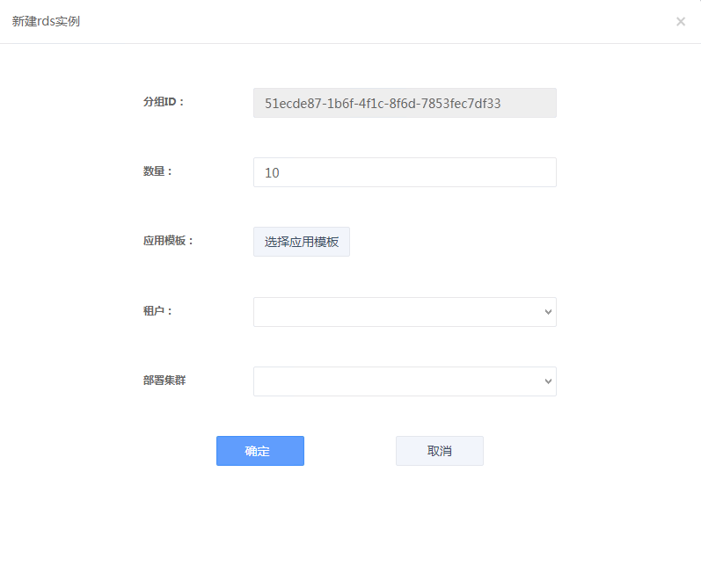Click the 部署集群 label
This screenshot has height=588, width=701.
click(x=164, y=381)
